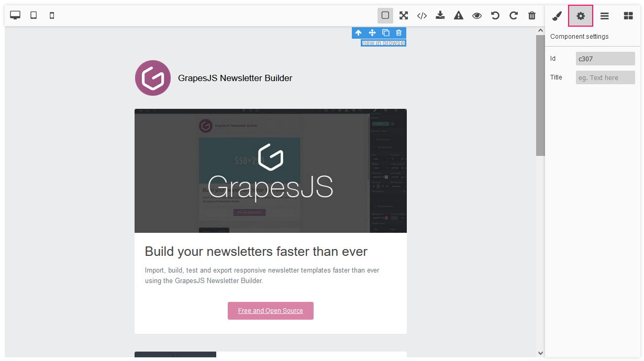Clear canvas with trash icon
The image size is (644, 361).
(x=532, y=16)
